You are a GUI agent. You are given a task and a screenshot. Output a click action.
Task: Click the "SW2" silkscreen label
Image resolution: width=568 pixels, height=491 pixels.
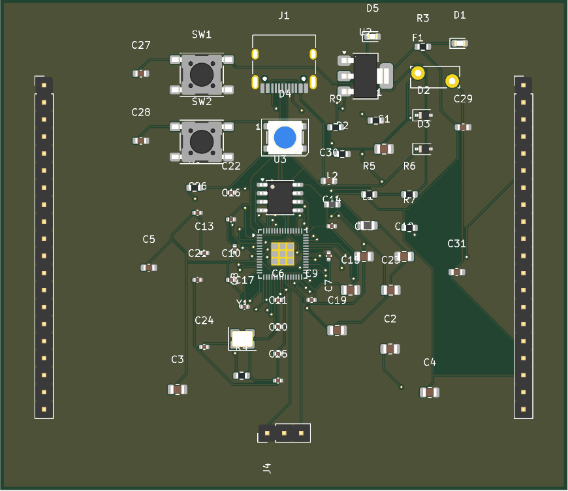coord(201,102)
